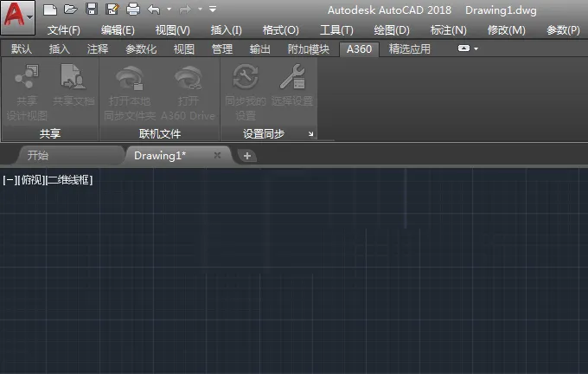The width and height of the screenshot is (588, 374).
Task: Click the 共享 panel title
Action: [x=50, y=133]
